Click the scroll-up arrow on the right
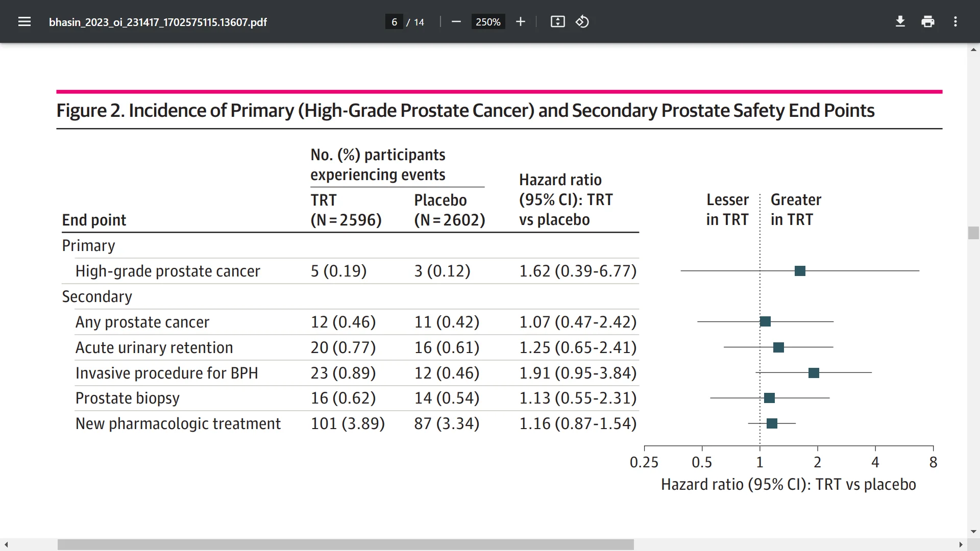Viewport: 980px width, 551px height. [x=973, y=49]
